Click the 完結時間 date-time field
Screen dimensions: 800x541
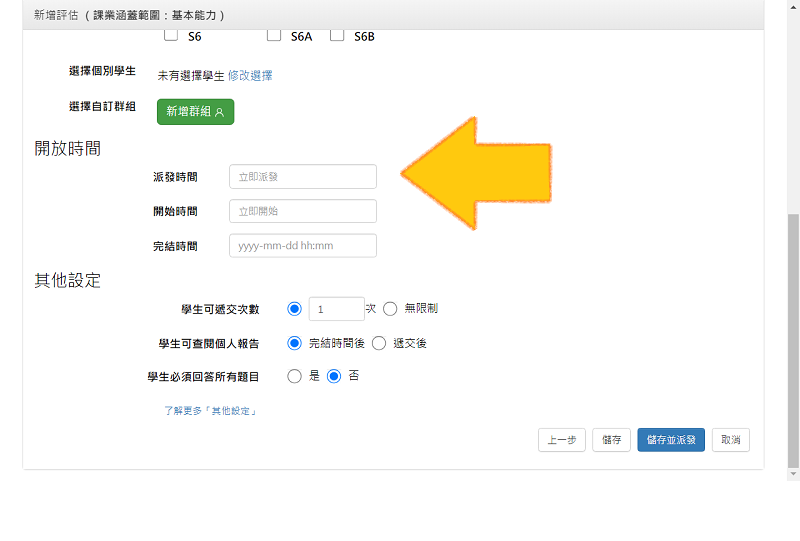coord(303,246)
